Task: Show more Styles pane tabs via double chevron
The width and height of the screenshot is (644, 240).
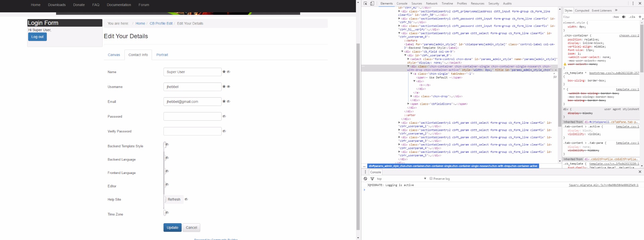Action: coord(616,10)
